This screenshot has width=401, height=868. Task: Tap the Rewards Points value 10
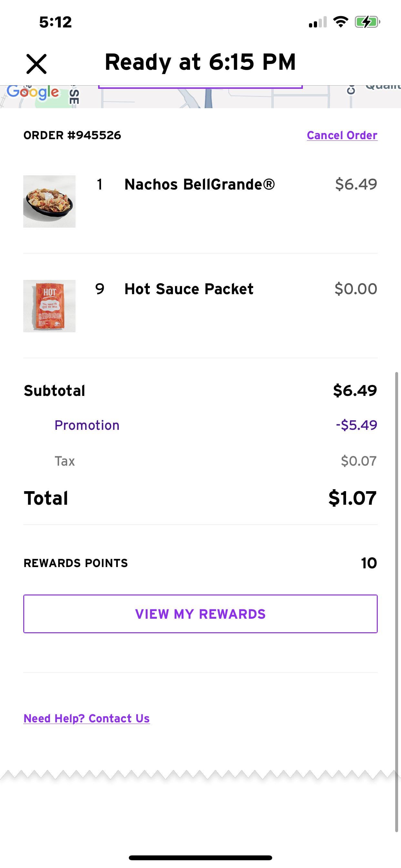coord(369,563)
